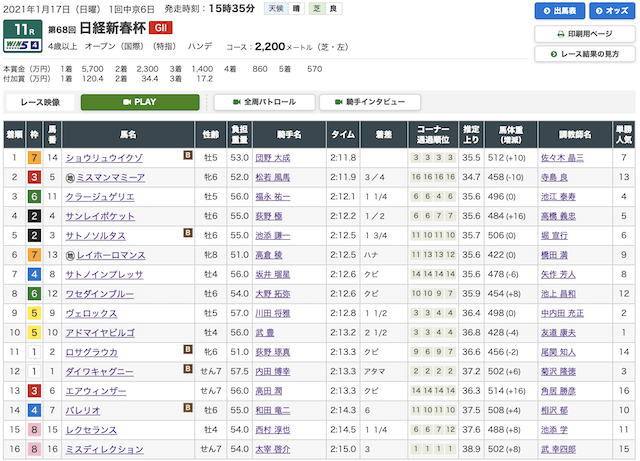Click the orange frame 7 box for ショウリュウイクゾ
640x461 pixels.
point(34,158)
